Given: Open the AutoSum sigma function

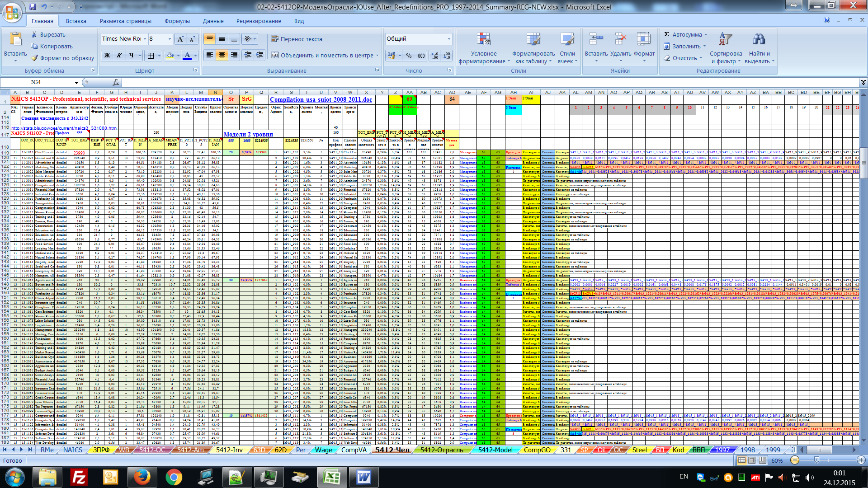Looking at the screenshot, I should coord(667,34).
